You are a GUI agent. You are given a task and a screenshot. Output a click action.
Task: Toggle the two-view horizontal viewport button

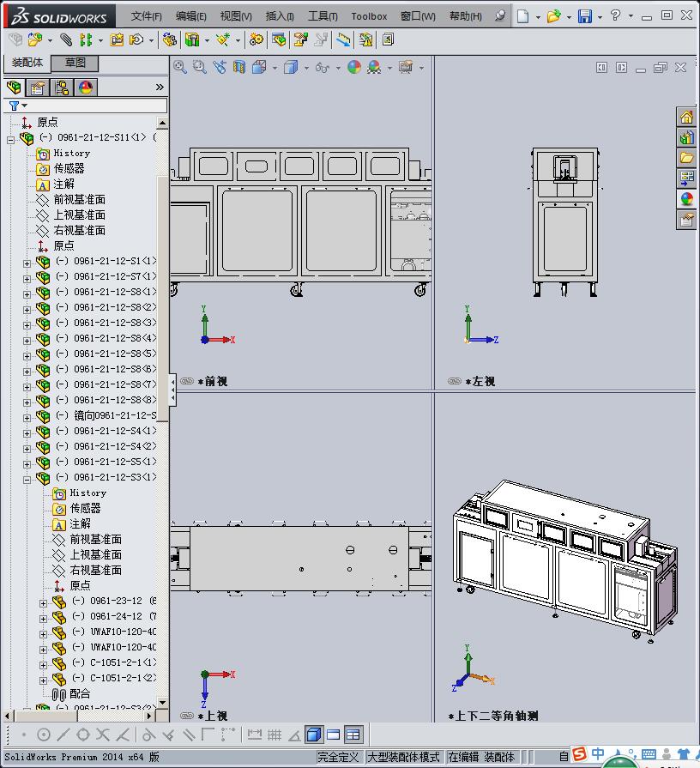(334, 735)
